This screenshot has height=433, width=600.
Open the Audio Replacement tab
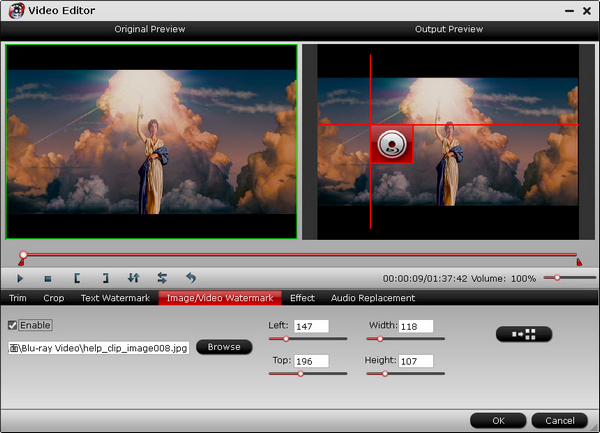(373, 298)
